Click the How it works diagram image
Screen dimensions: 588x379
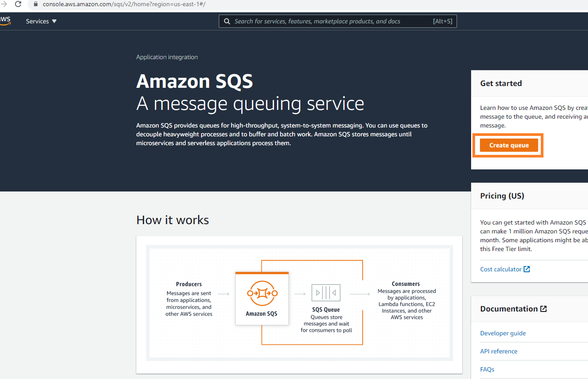[x=299, y=304]
